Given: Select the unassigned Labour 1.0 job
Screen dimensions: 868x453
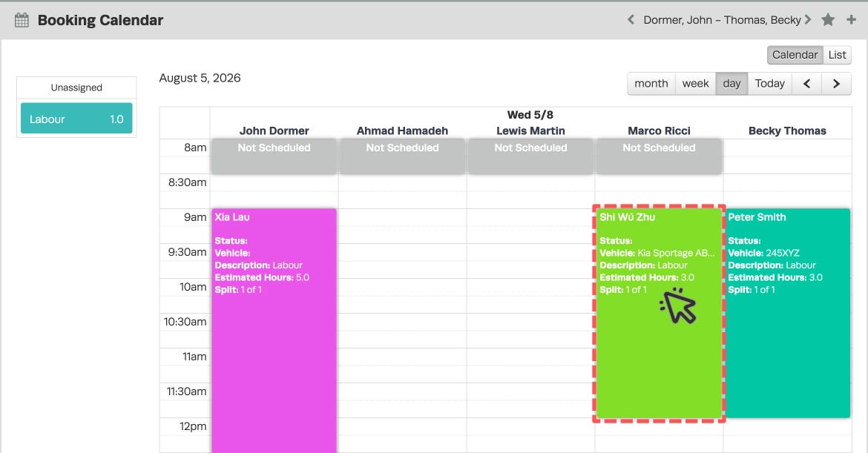Looking at the screenshot, I should [x=76, y=119].
